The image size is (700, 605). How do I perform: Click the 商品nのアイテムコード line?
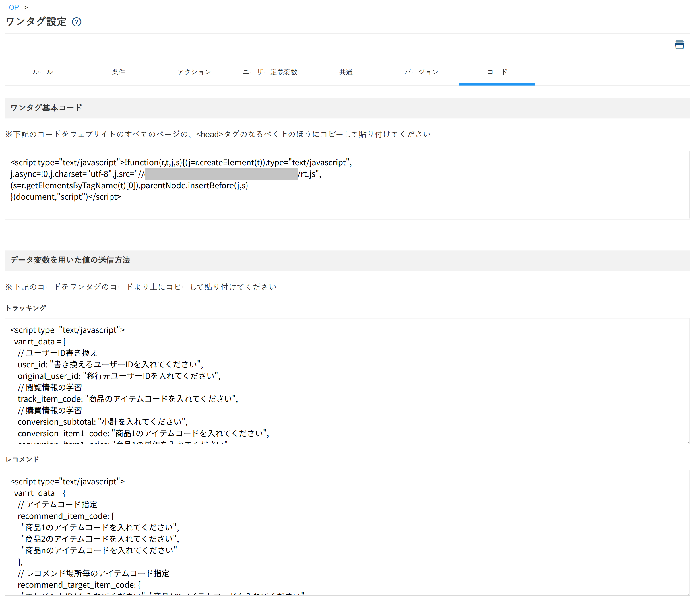(x=99, y=551)
